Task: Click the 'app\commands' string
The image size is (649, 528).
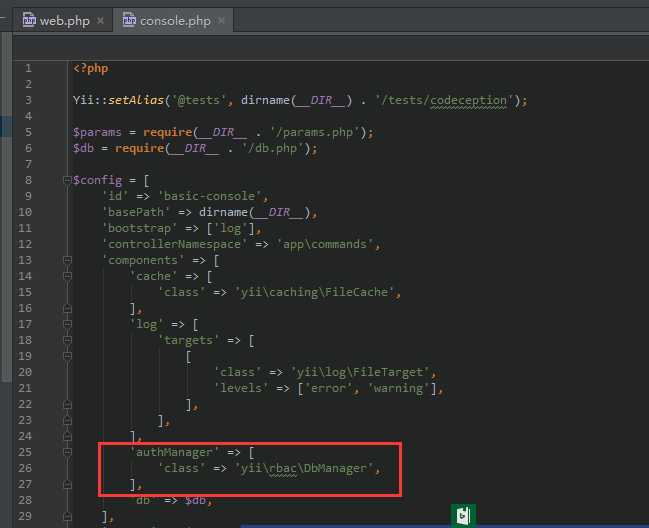Action: tap(325, 244)
